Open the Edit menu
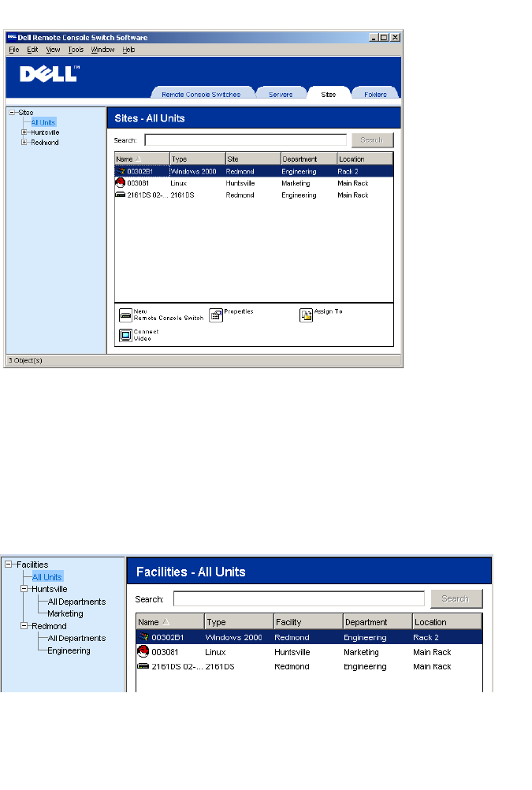 coord(33,50)
